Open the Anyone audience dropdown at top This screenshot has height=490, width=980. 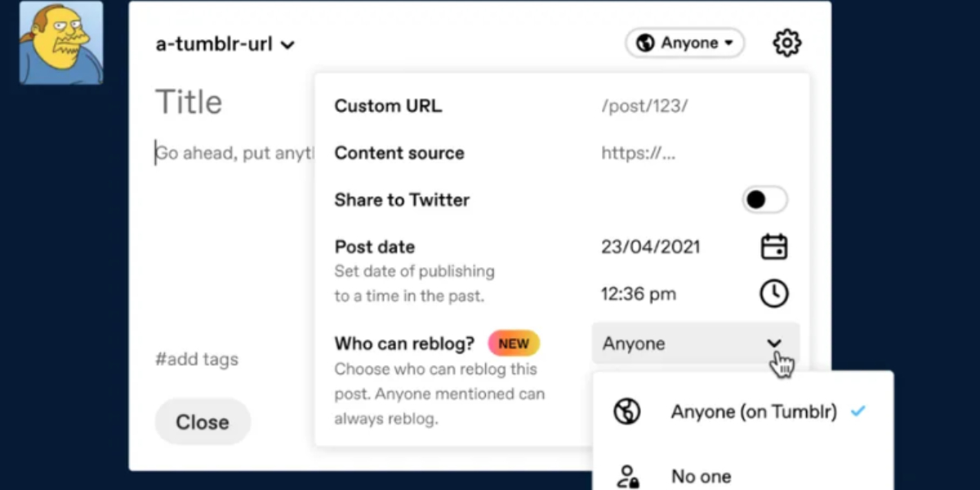[x=684, y=43]
